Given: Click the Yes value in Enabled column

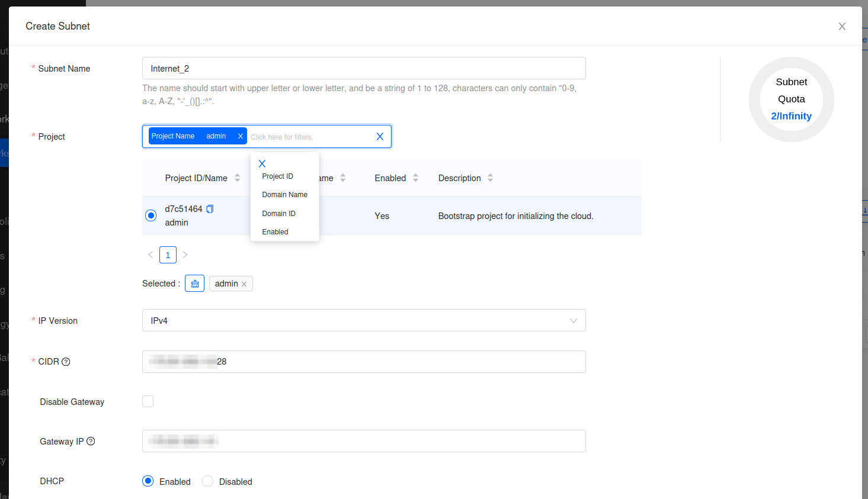Looking at the screenshot, I should coord(382,216).
